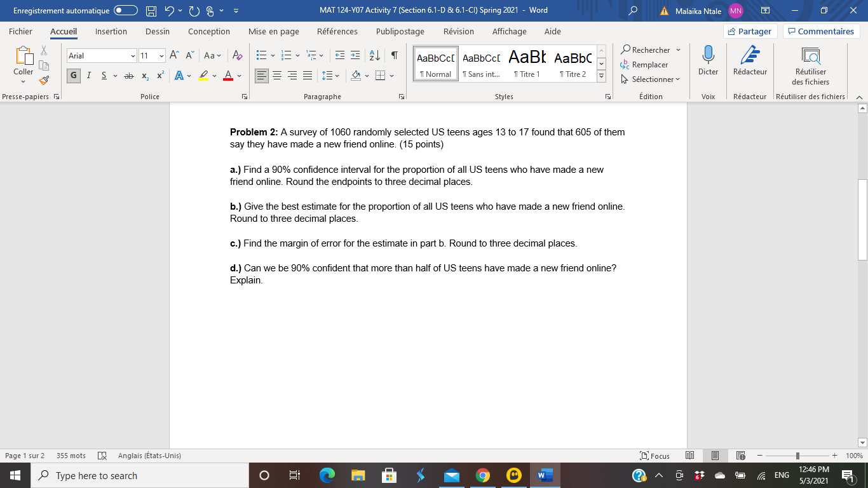Toggle show paragraph marks
Image resolution: width=868 pixels, height=488 pixels.
click(395, 56)
